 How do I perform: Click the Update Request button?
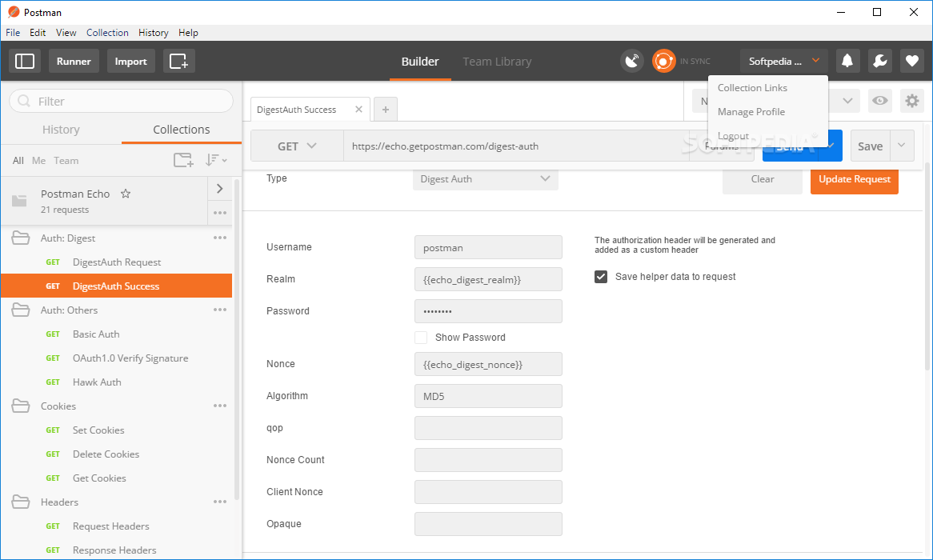tap(855, 178)
